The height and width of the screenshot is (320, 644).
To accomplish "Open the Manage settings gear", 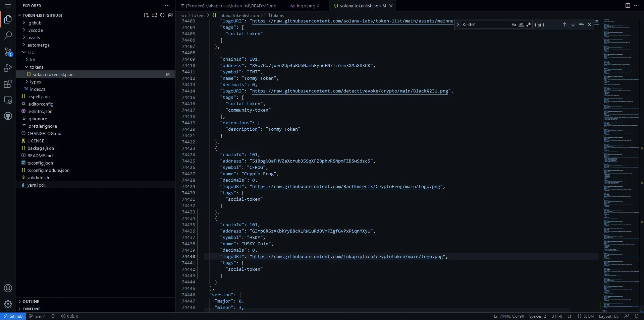I will click(8, 304).
